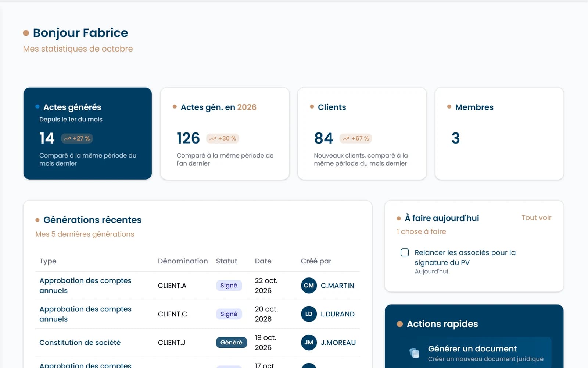Click the +30 % trend badge
Screen dimensions: 588x368
(223, 138)
